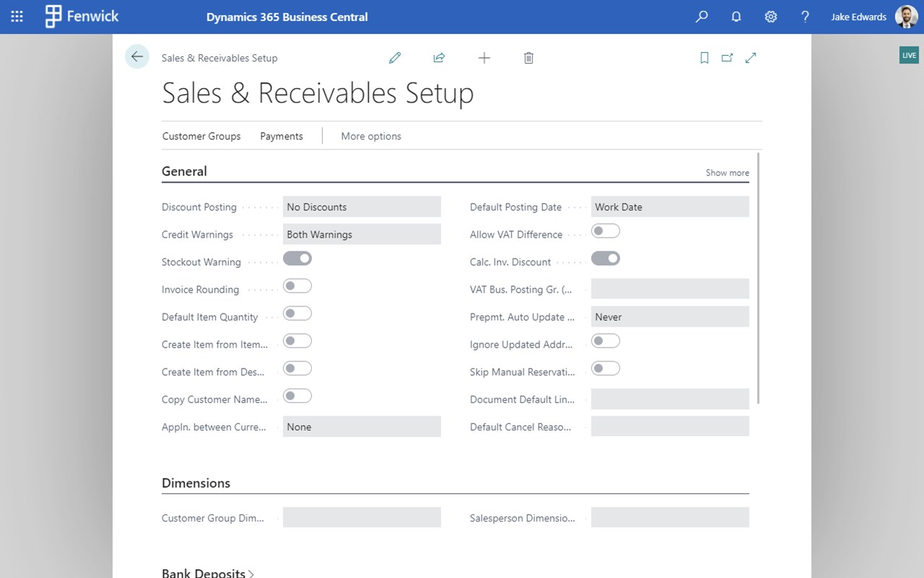Open the Default Posting Date dropdown
Image resolution: width=924 pixels, height=578 pixels.
(670, 207)
